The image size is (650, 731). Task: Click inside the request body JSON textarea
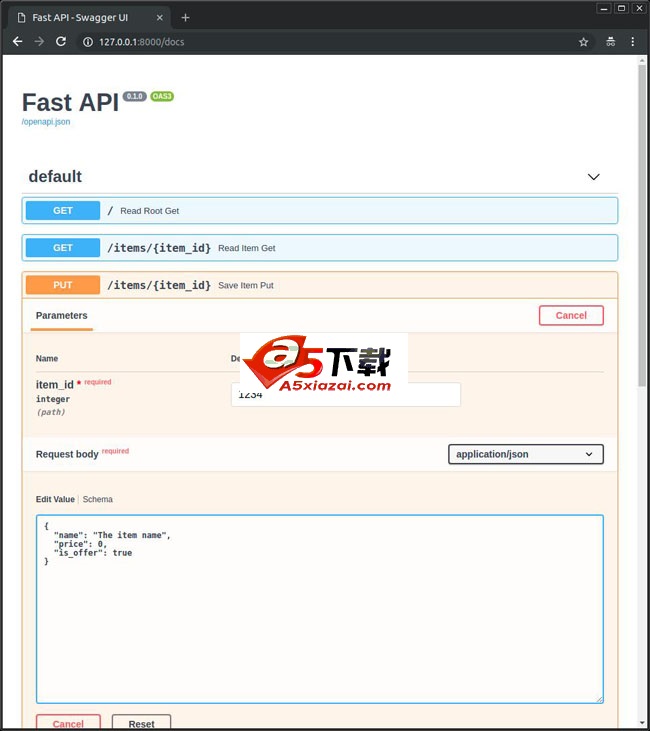click(320, 609)
